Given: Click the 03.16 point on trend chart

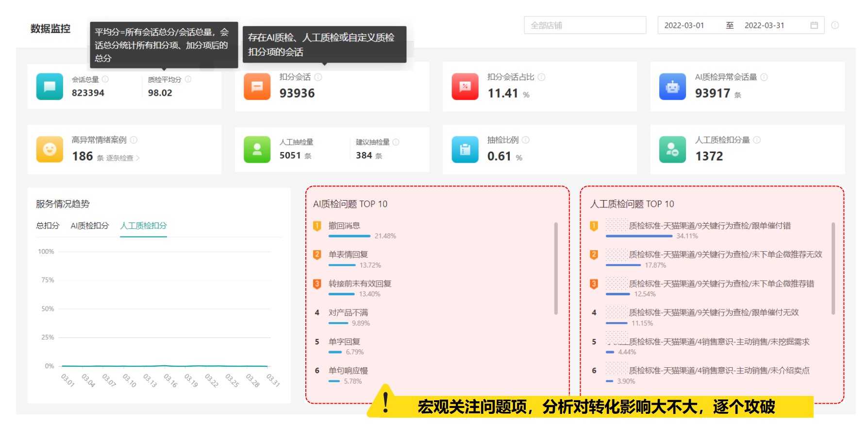Looking at the screenshot, I should click(x=165, y=365).
